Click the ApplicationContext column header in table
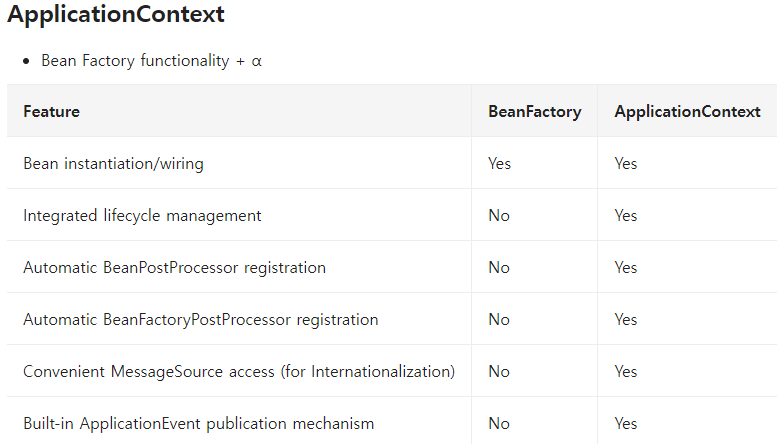This screenshot has height=444, width=778. [687, 112]
